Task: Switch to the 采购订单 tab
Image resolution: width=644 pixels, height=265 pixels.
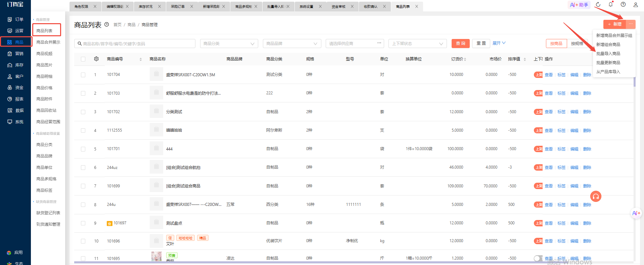Action: coord(178,6)
